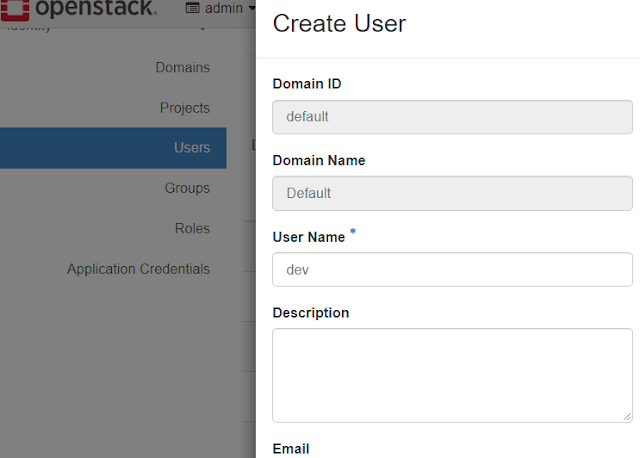Open Groups in the sidebar
The width and height of the screenshot is (640, 458).
click(187, 188)
